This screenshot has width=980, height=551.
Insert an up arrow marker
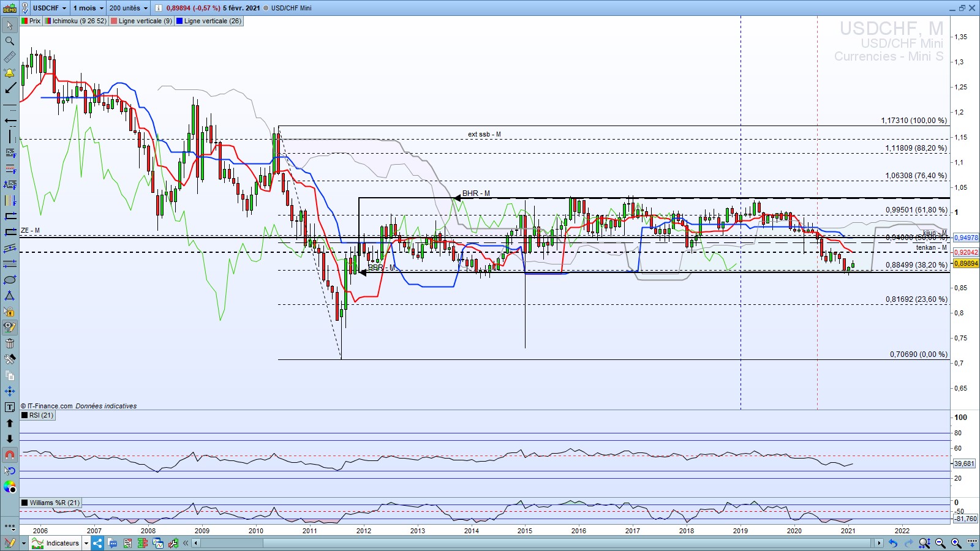10,423
